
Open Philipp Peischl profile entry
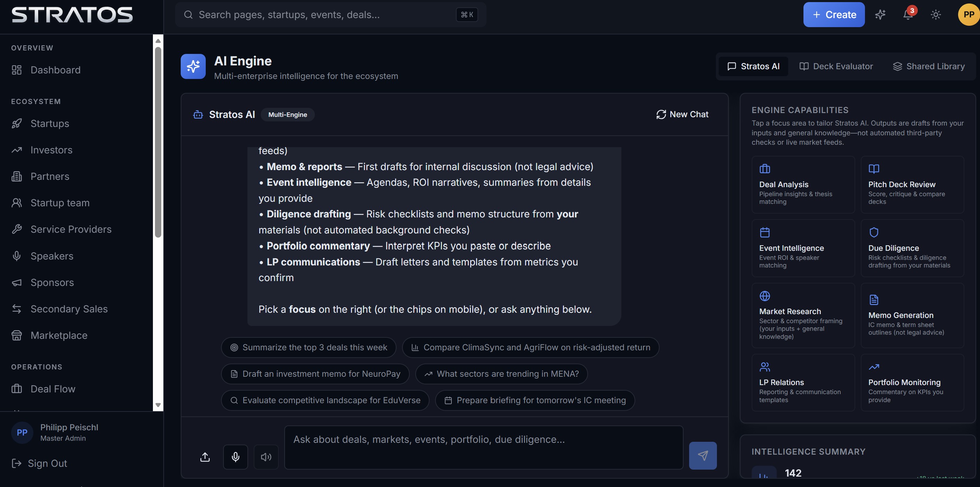click(x=55, y=432)
